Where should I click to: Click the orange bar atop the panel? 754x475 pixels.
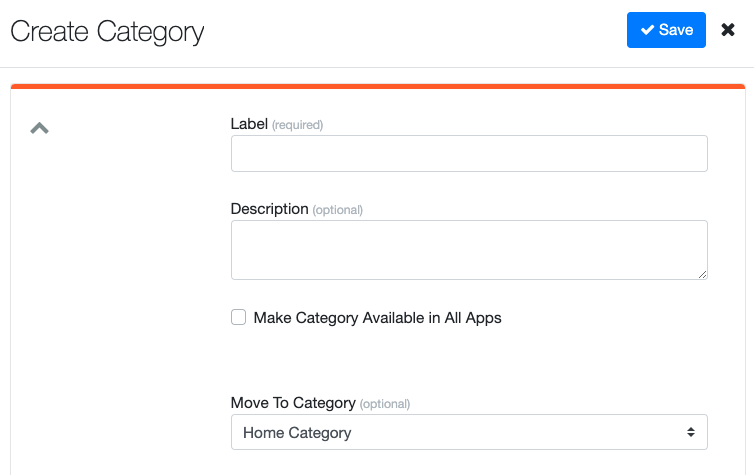[x=377, y=86]
